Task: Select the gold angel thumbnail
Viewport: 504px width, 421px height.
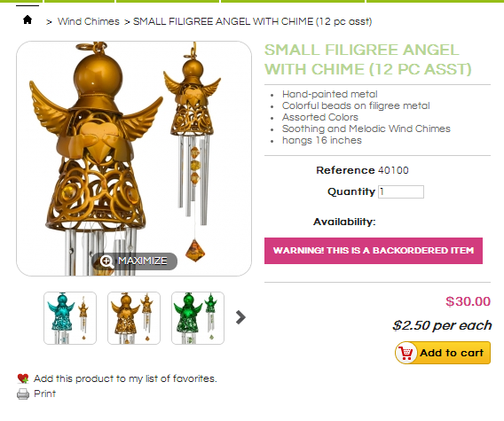Action: click(134, 318)
